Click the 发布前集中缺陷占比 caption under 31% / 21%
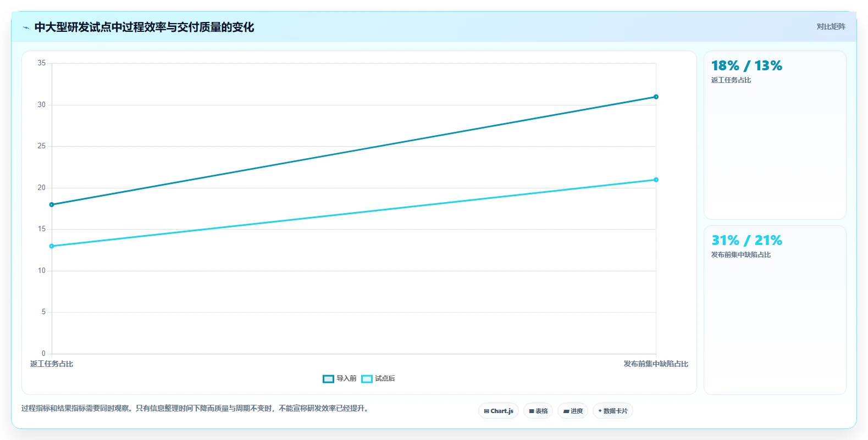868x440 pixels. pos(741,255)
